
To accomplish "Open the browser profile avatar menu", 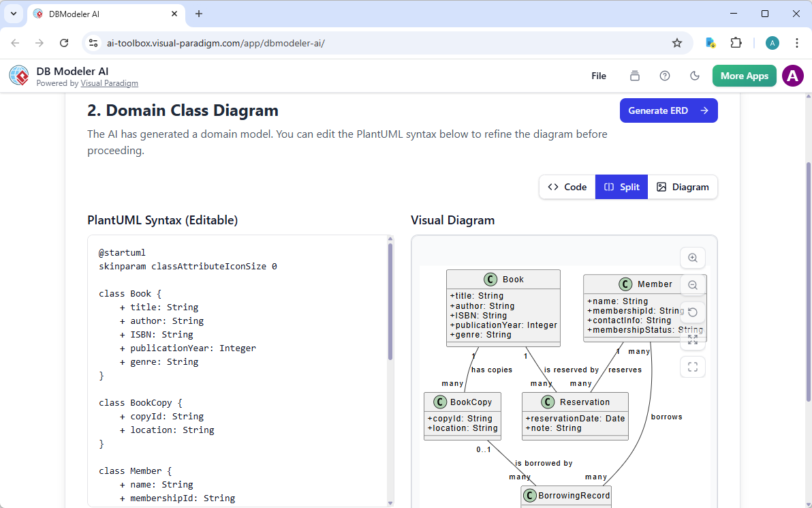I will (x=772, y=42).
